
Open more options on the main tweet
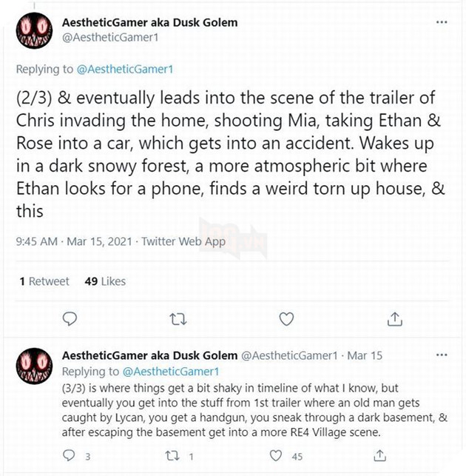442,22
